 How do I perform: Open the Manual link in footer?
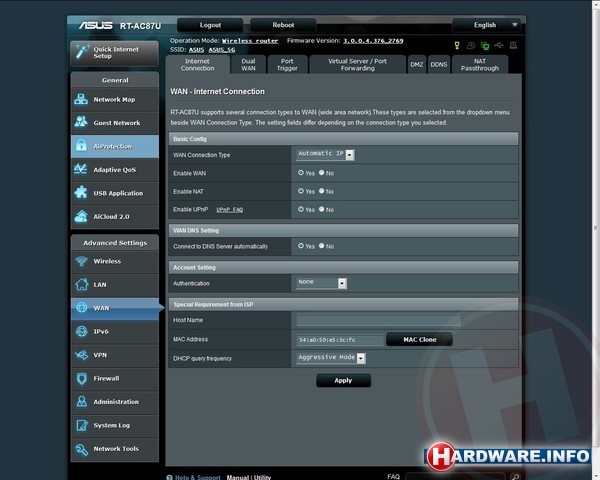point(238,477)
